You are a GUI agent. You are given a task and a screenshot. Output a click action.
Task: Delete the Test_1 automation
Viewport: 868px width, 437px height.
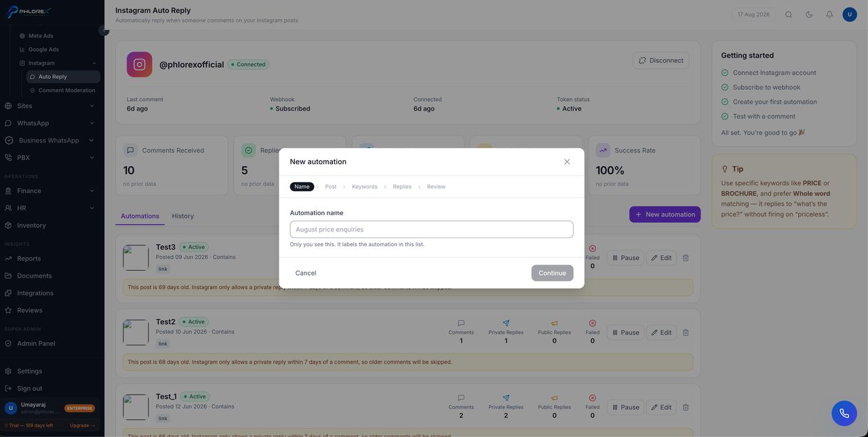tap(686, 407)
